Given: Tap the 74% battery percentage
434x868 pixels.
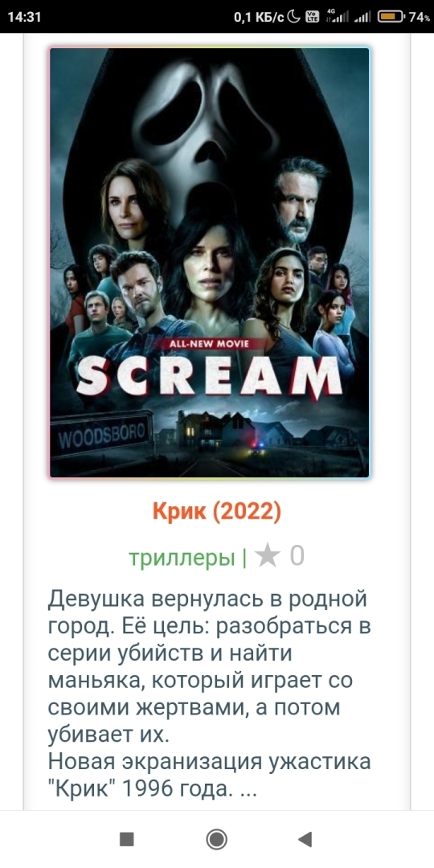Looking at the screenshot, I should click(419, 17).
